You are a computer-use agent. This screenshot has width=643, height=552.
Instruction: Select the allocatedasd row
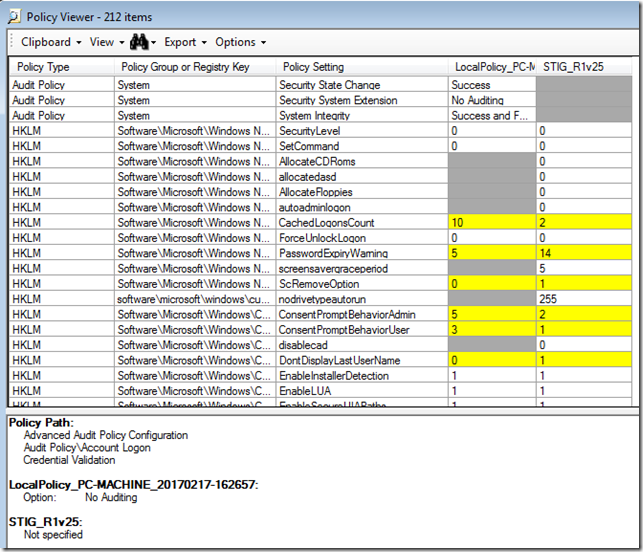click(320, 177)
